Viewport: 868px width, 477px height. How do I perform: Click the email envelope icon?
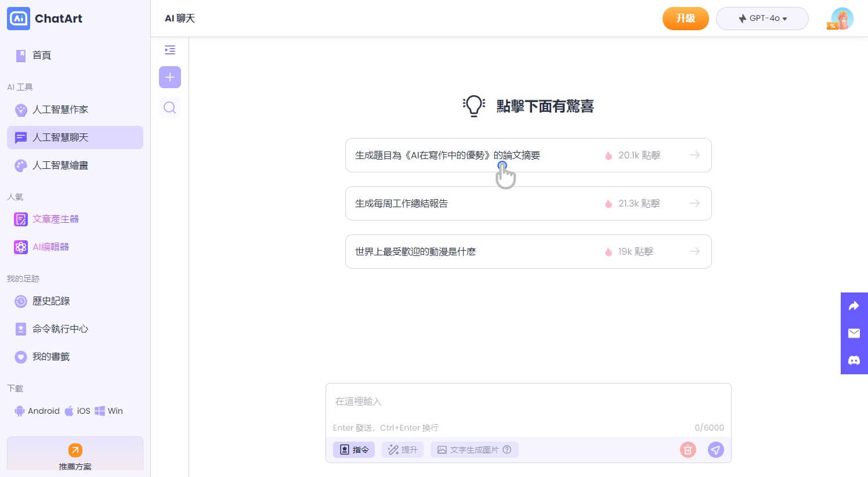pyautogui.click(x=854, y=333)
